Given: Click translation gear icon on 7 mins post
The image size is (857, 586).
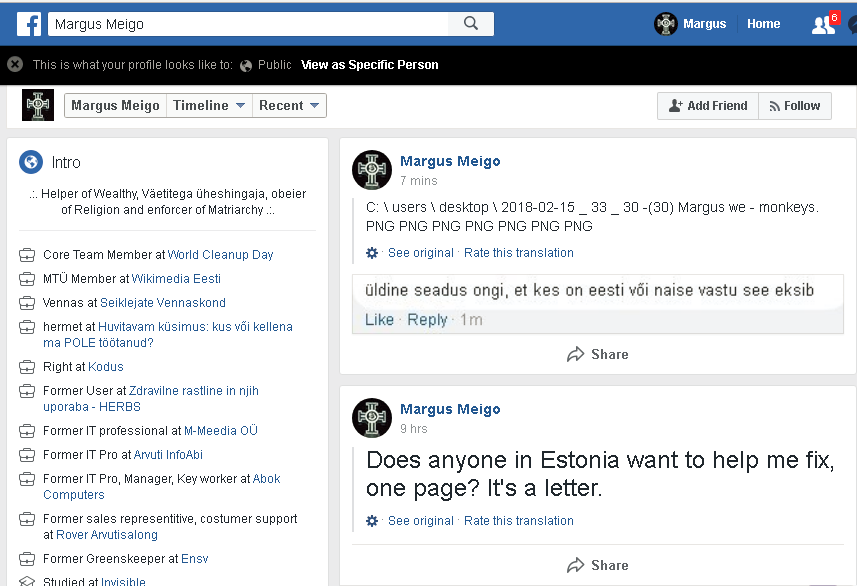Looking at the screenshot, I should 372,253.
